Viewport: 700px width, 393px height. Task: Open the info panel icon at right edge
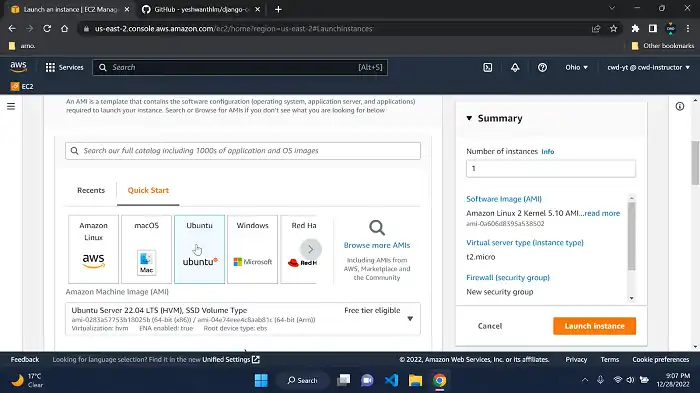pos(679,106)
